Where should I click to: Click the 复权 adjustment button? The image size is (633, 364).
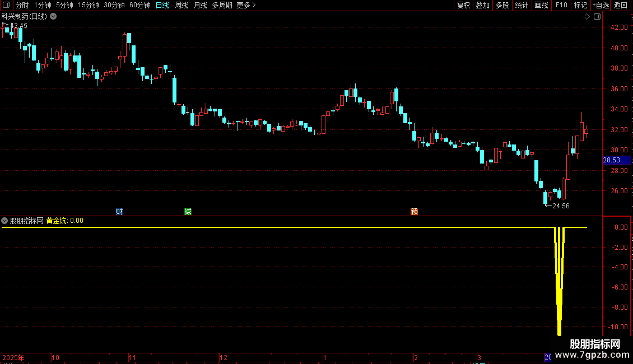coord(463,5)
